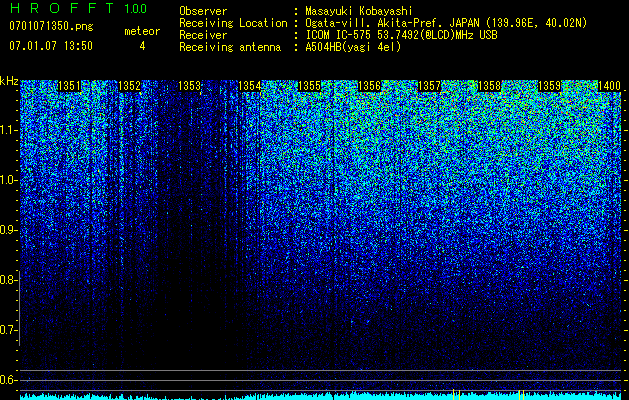Click the HROFFT title text
This screenshot has width=629, height=400.
point(62,8)
